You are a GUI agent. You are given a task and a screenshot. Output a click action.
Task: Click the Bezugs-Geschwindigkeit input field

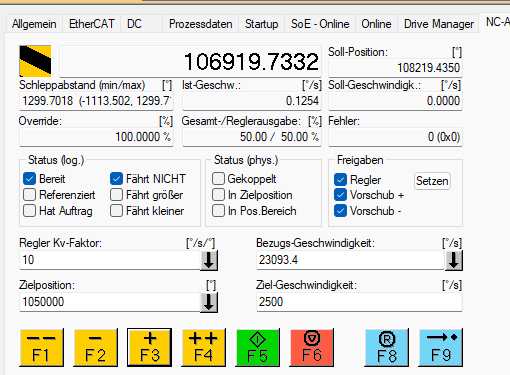coord(351,260)
